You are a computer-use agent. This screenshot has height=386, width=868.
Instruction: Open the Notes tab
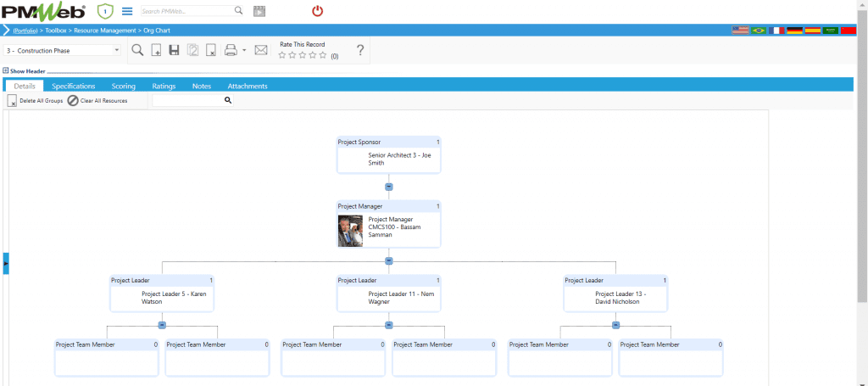point(202,87)
